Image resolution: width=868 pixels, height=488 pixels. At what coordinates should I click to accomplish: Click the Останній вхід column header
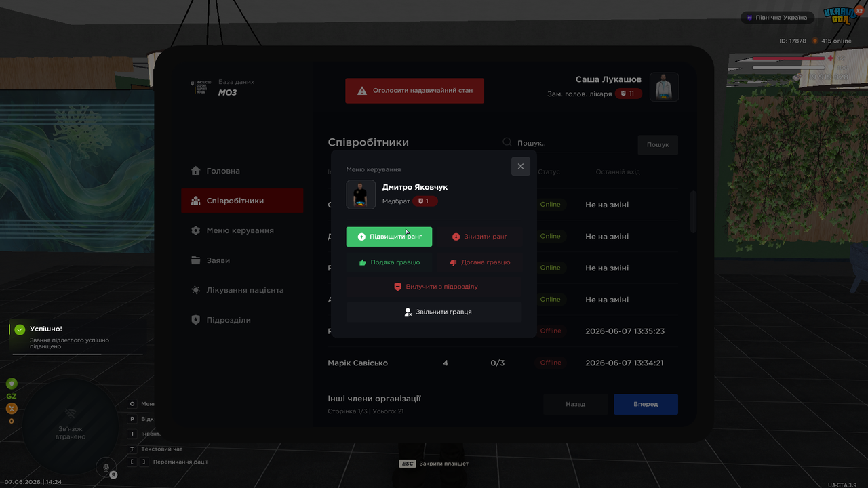pos(618,172)
